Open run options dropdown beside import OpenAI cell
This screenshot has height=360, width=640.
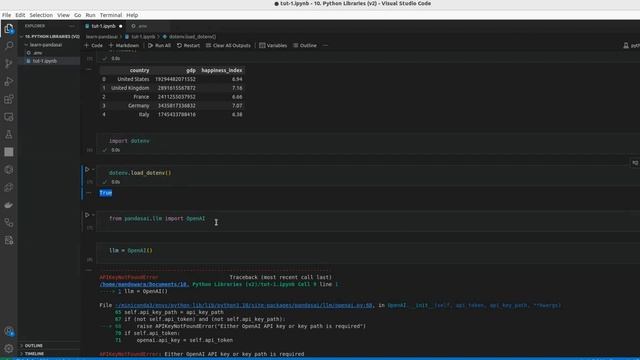point(93,215)
